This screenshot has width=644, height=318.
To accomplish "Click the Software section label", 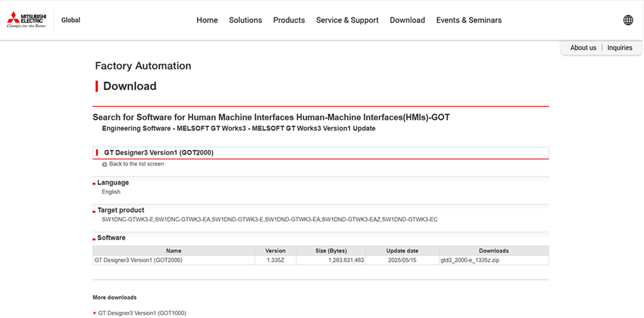I will (111, 237).
